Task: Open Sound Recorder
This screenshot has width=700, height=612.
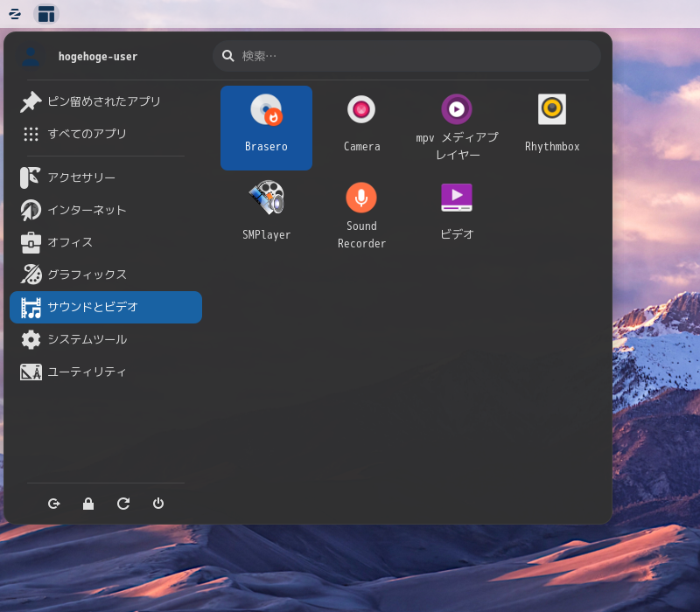Action: (361, 215)
